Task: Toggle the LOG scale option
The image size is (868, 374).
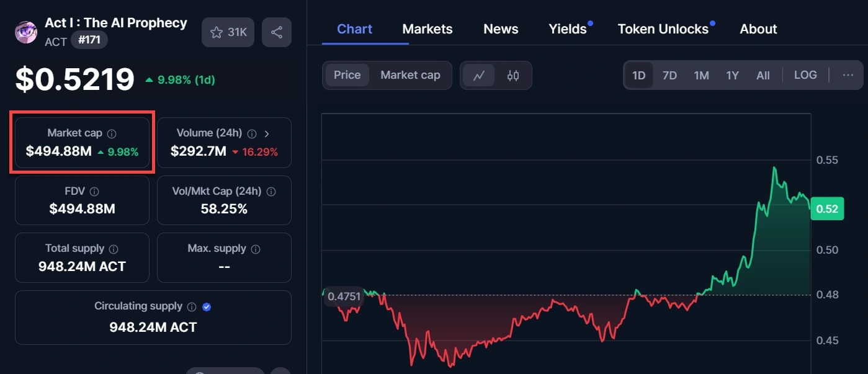Action: (805, 75)
